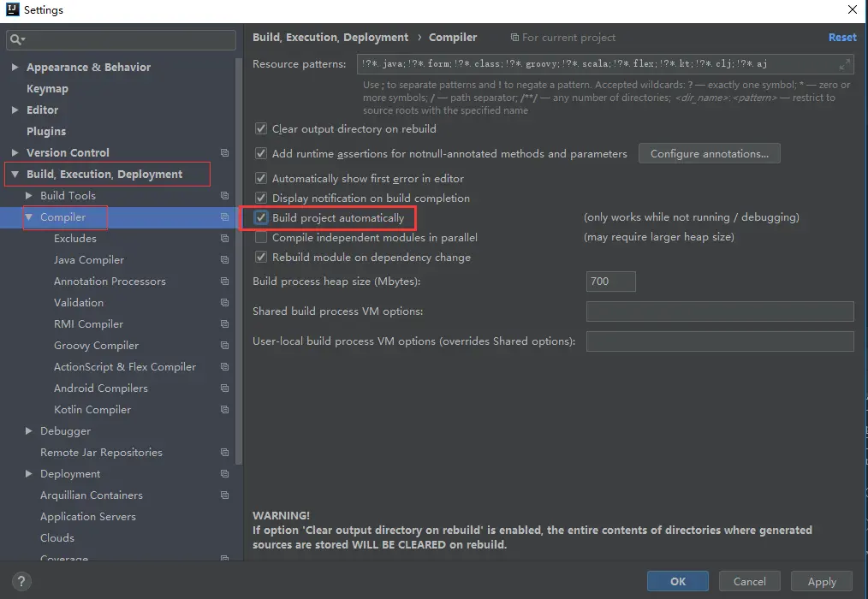Click the project-level icon beside RMI Compiler

(x=225, y=323)
